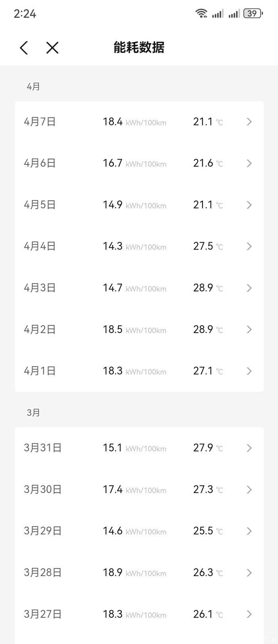The image size is (278, 644).
Task: Tap the battery level indicator
Action: click(253, 13)
